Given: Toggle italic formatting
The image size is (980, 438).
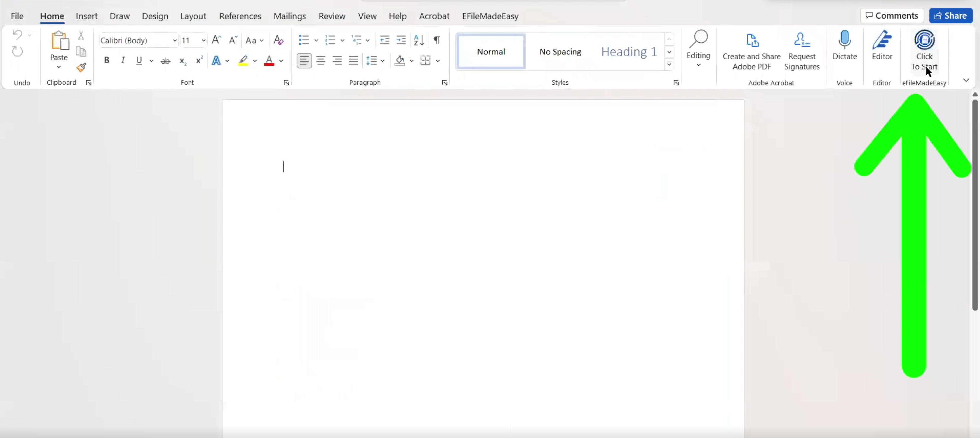Looking at the screenshot, I should (x=123, y=60).
